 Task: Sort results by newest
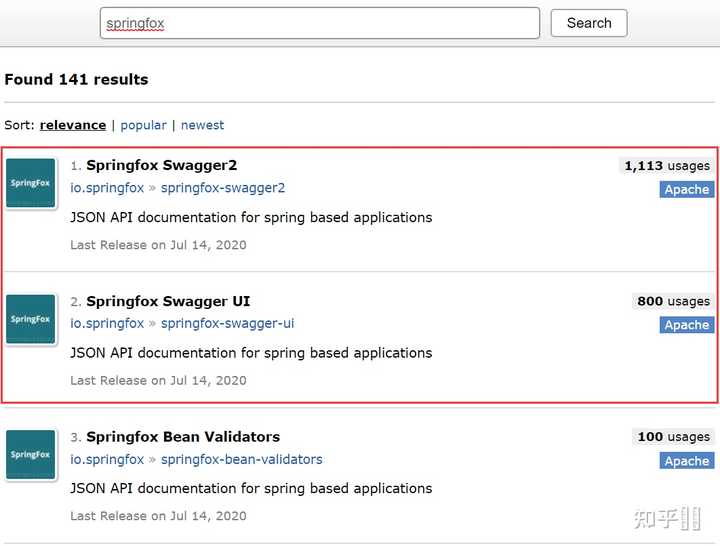click(x=202, y=125)
